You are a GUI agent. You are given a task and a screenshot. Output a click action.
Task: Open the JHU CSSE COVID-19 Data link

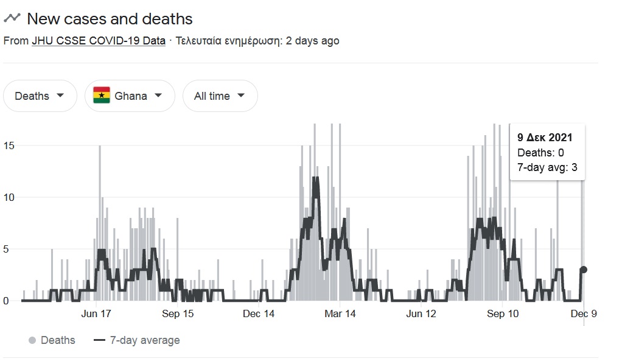pyautogui.click(x=98, y=41)
